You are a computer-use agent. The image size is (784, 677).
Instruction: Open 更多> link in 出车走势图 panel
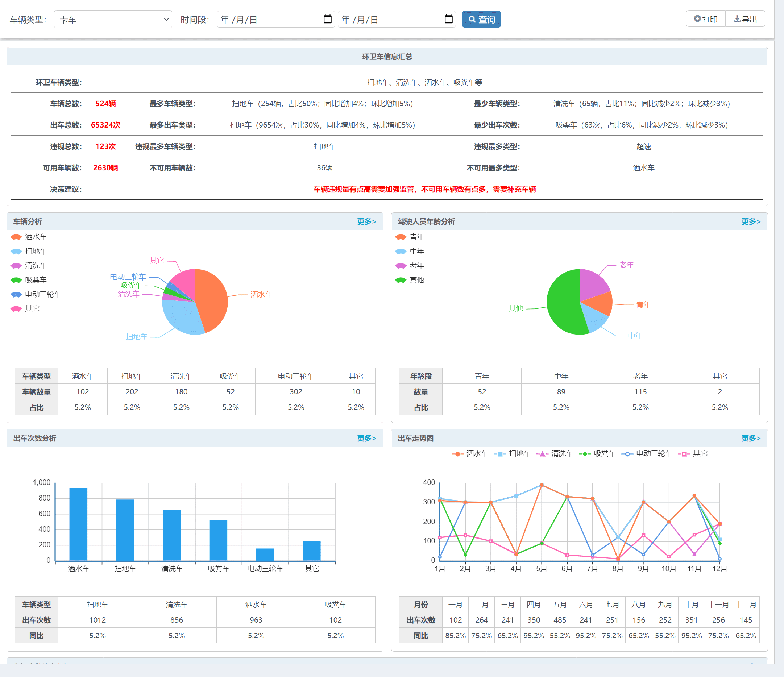pyautogui.click(x=751, y=438)
